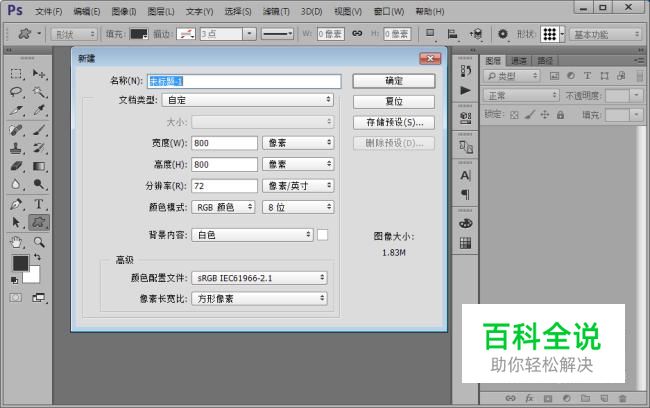The width and height of the screenshot is (650, 408).
Task: Select the Magic Wand tool
Action: 39,92
